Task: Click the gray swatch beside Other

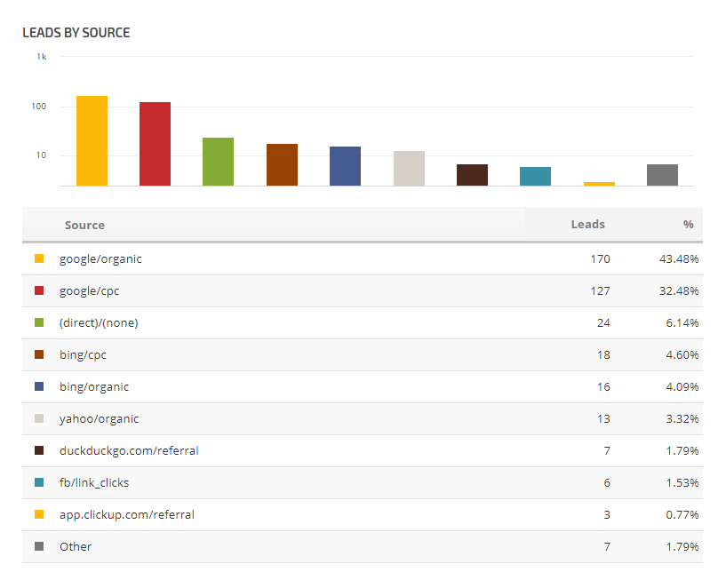Action: (39, 546)
